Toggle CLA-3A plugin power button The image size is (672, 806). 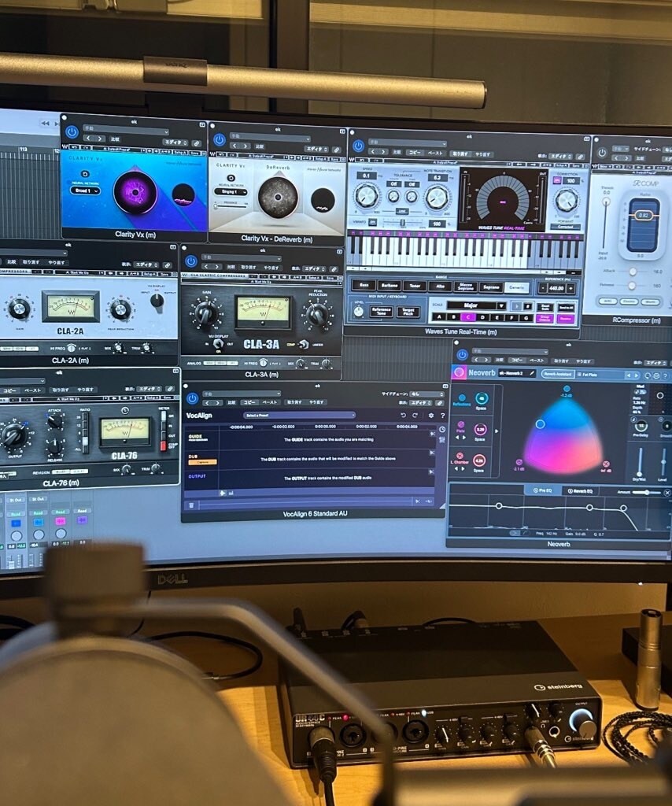pos(190,261)
